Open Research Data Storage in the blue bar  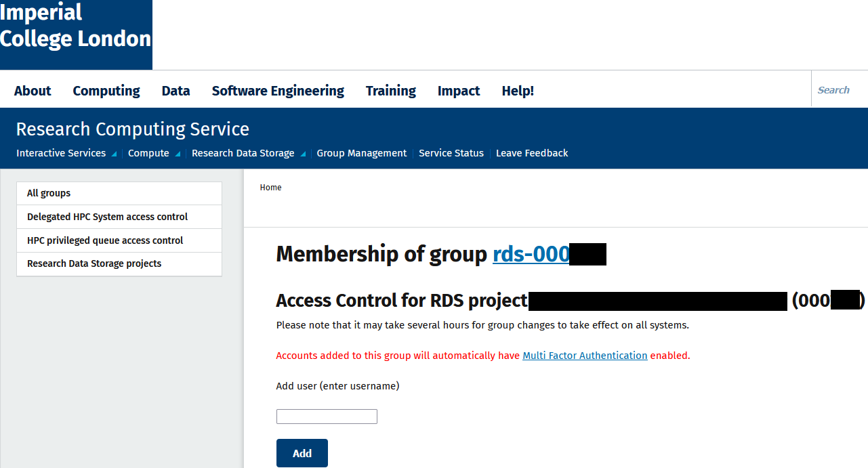point(243,153)
